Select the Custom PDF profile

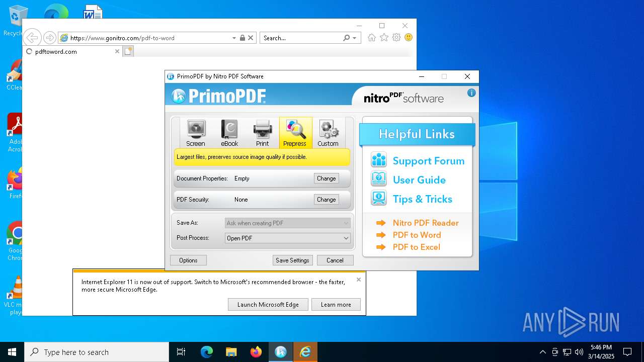(328, 133)
